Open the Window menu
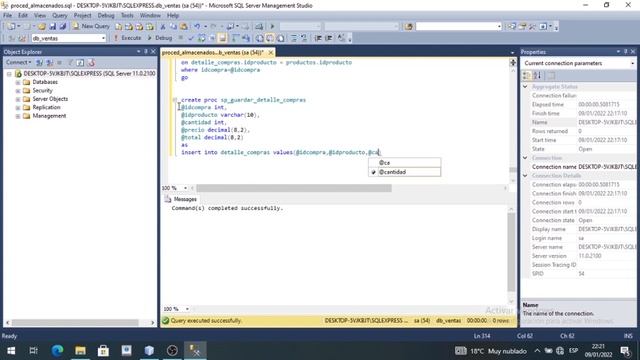 point(150,16)
